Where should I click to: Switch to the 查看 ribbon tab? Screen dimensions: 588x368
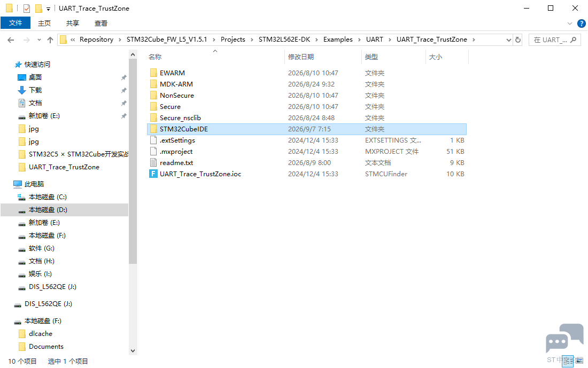point(101,24)
